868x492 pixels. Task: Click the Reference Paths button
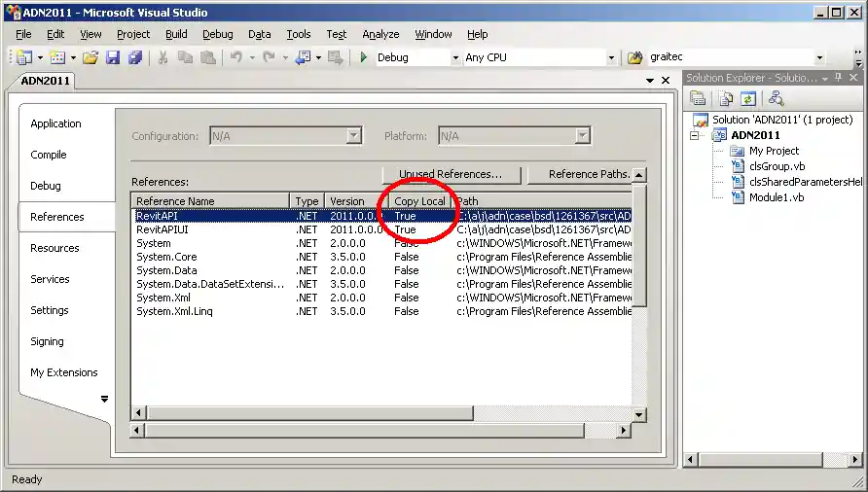pyautogui.click(x=580, y=175)
